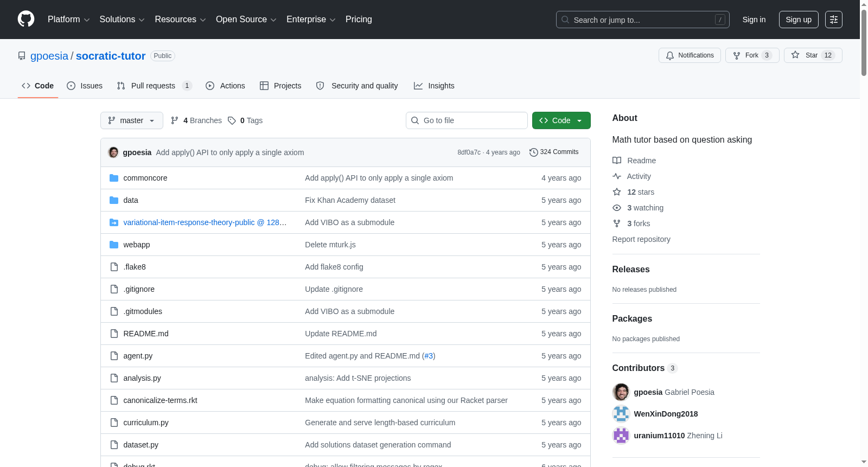Open commit message 'analysis: Add t-SNE projections'

pos(358,378)
